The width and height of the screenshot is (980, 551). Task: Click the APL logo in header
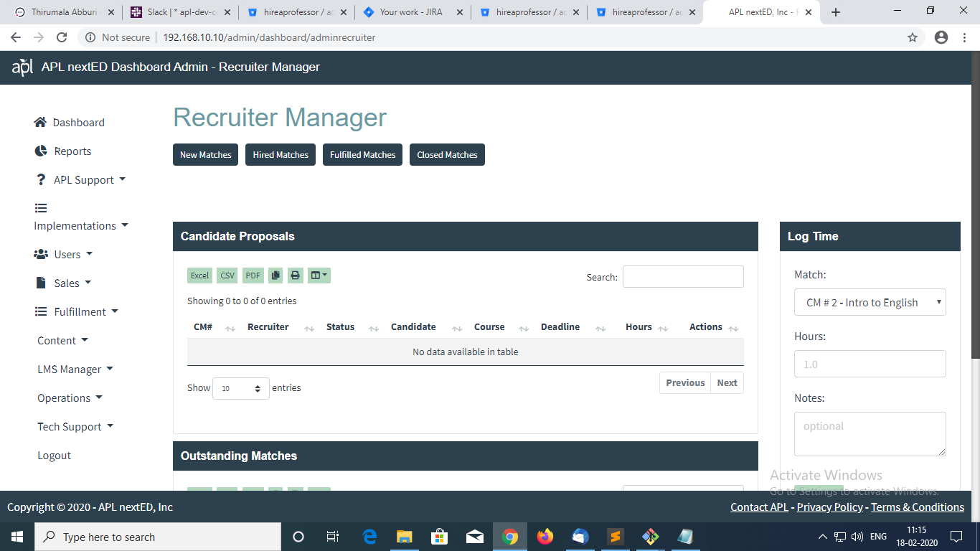(22, 67)
